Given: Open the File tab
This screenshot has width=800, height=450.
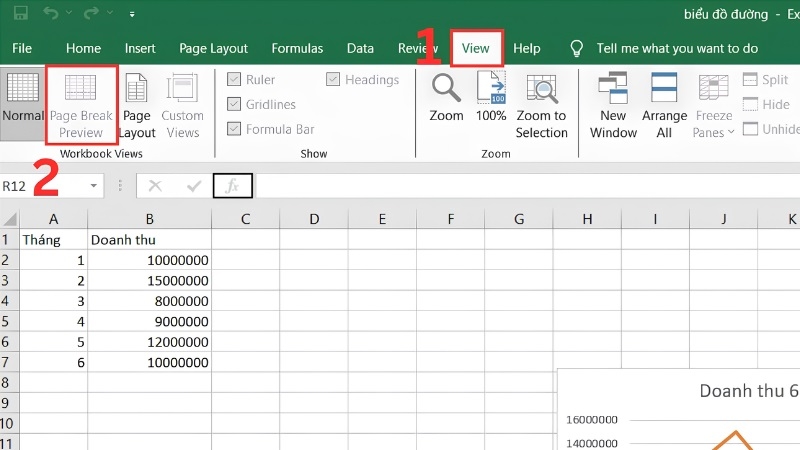Looking at the screenshot, I should click(x=22, y=48).
